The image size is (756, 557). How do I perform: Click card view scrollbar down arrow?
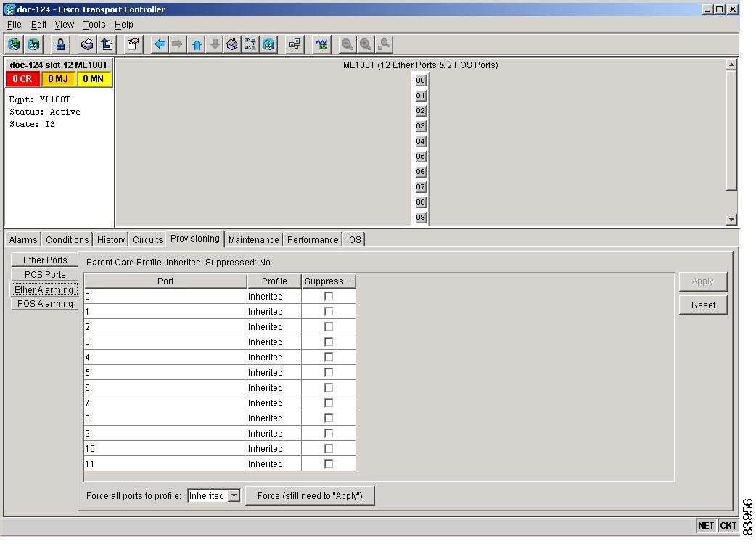[731, 220]
